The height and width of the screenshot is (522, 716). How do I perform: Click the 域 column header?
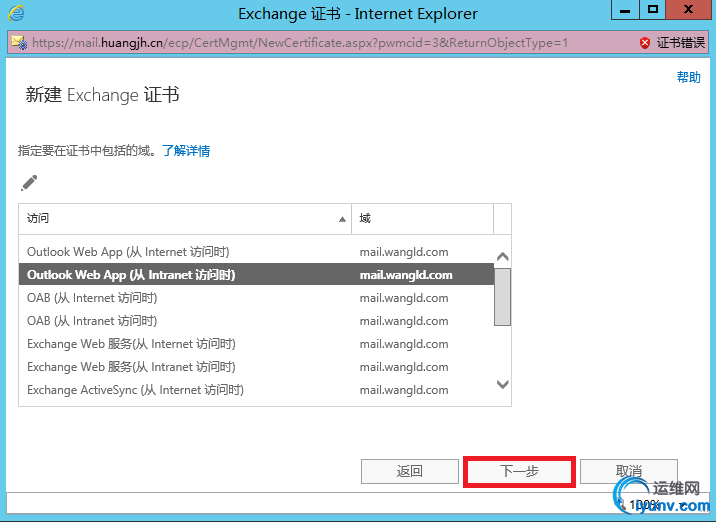(422, 219)
